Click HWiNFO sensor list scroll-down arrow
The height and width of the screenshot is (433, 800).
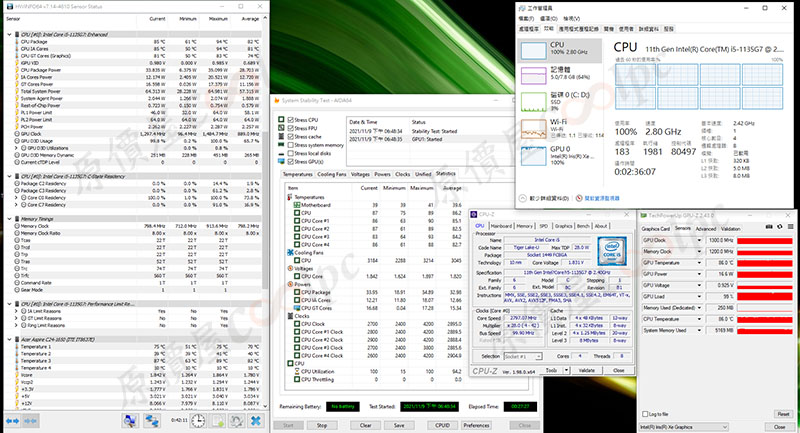point(265,406)
